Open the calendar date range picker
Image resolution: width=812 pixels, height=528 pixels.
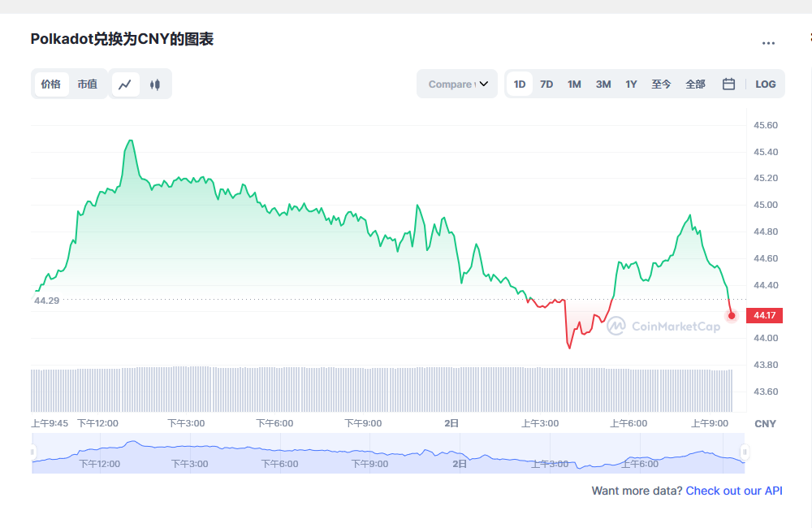pos(728,84)
